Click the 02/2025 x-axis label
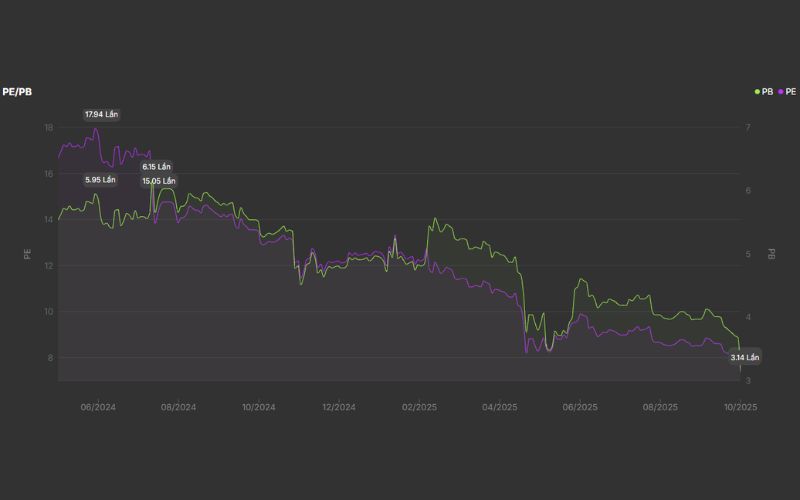The width and height of the screenshot is (800, 500). 419,407
